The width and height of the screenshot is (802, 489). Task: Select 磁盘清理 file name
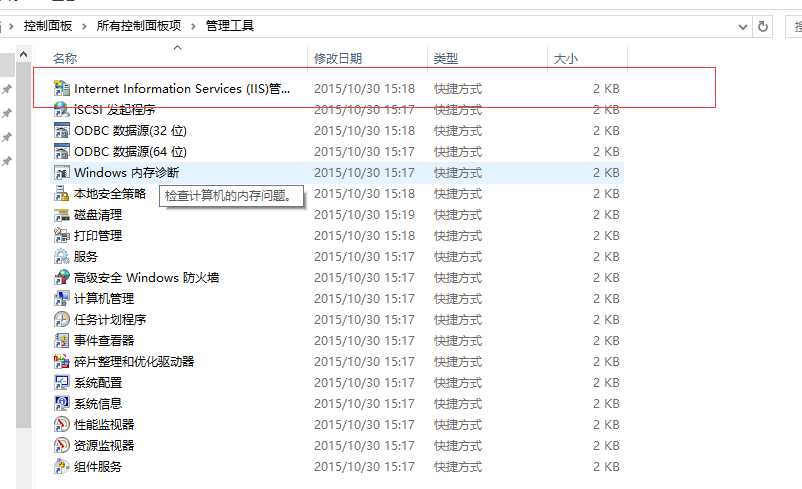point(98,215)
